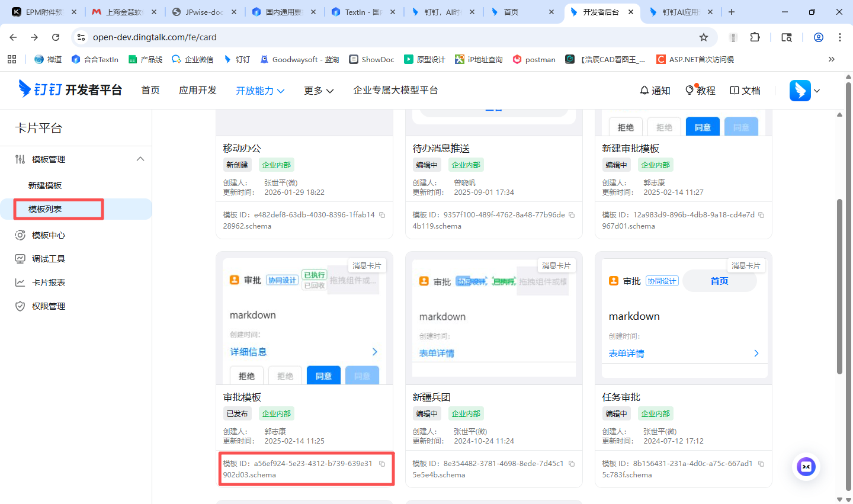This screenshot has width=853, height=504.
Task: Open 文档 from the top bar
Action: pos(745,91)
